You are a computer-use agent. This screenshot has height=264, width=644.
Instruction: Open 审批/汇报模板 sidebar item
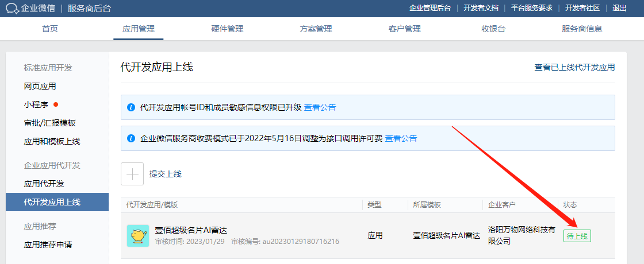click(49, 123)
